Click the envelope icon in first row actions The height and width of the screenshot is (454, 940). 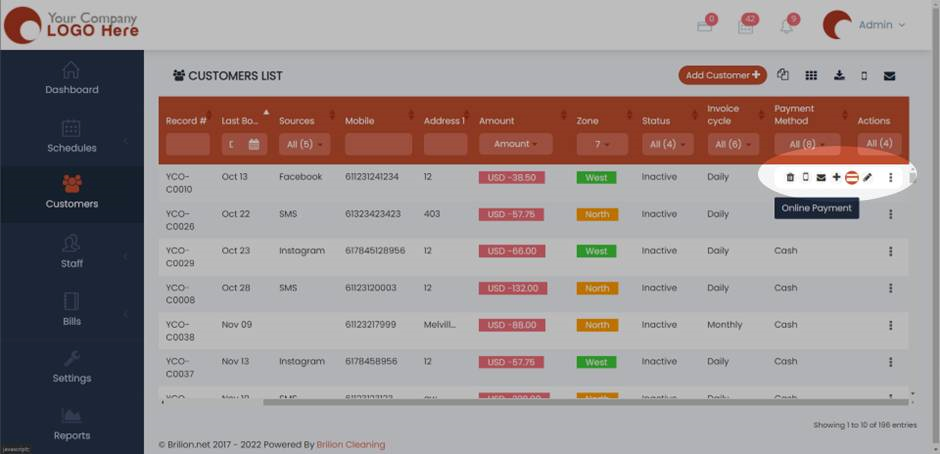click(821, 177)
